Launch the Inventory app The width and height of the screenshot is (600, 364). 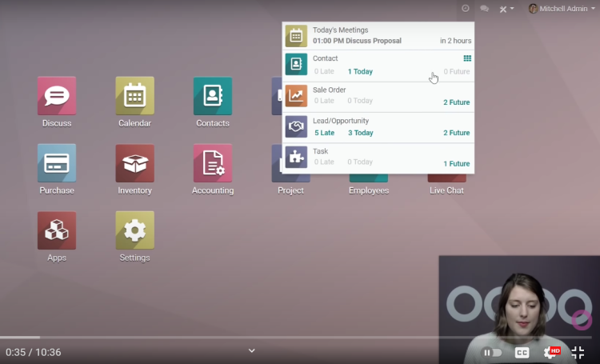click(134, 163)
